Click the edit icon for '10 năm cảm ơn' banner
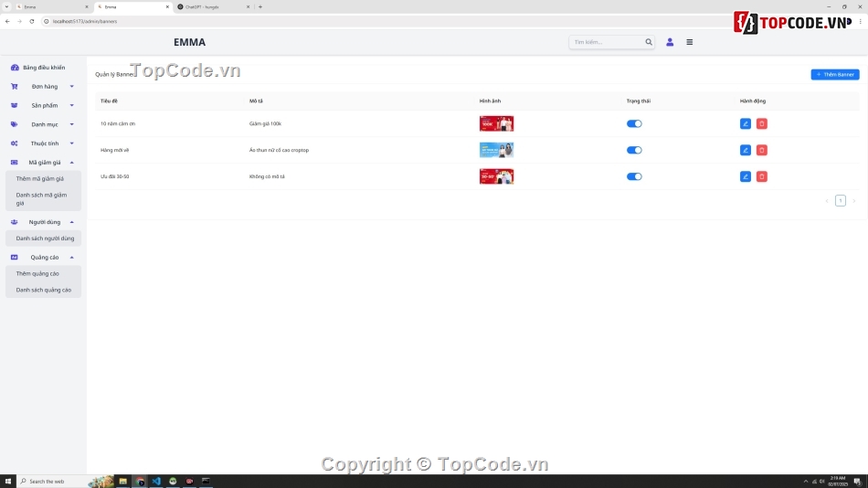Image resolution: width=868 pixels, height=488 pixels. (746, 123)
